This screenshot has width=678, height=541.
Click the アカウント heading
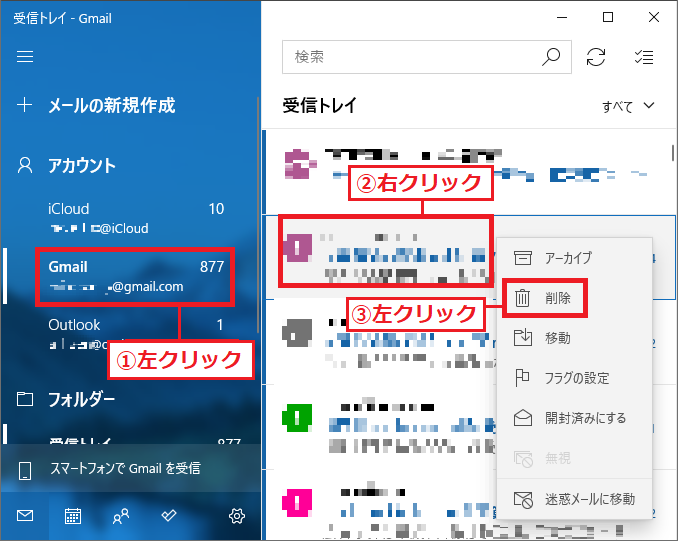tap(82, 166)
